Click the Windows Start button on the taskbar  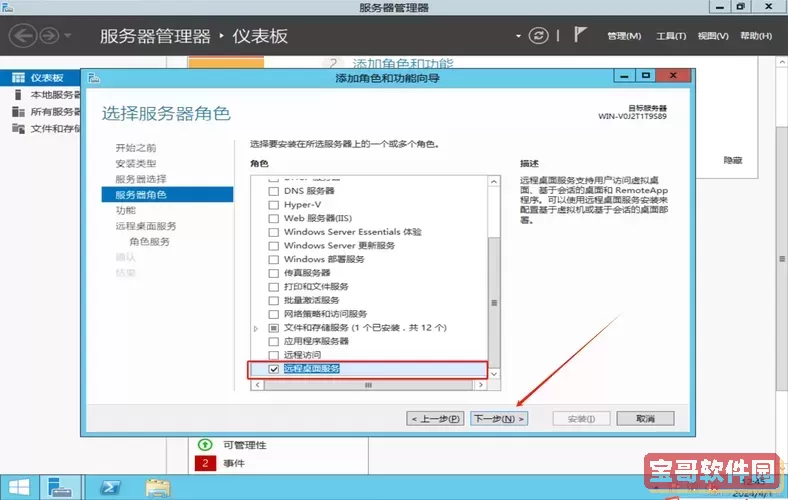pyautogui.click(x=19, y=487)
